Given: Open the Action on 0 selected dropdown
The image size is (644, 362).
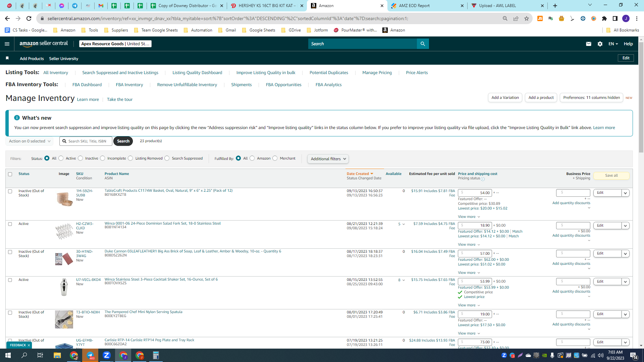Looking at the screenshot, I should tap(30, 141).
